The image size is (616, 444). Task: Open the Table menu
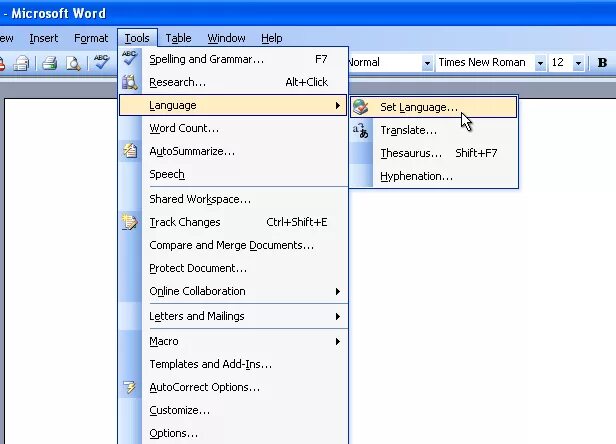tap(178, 38)
